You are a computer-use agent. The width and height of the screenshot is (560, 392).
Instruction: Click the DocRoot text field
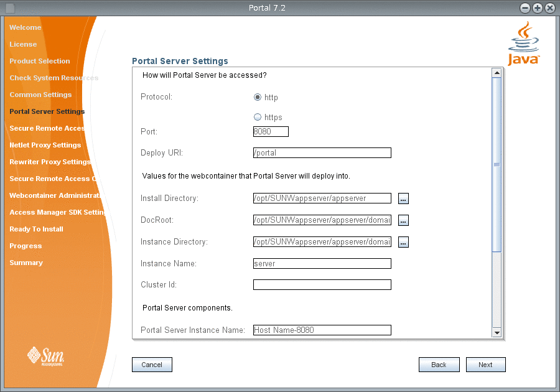click(x=322, y=220)
